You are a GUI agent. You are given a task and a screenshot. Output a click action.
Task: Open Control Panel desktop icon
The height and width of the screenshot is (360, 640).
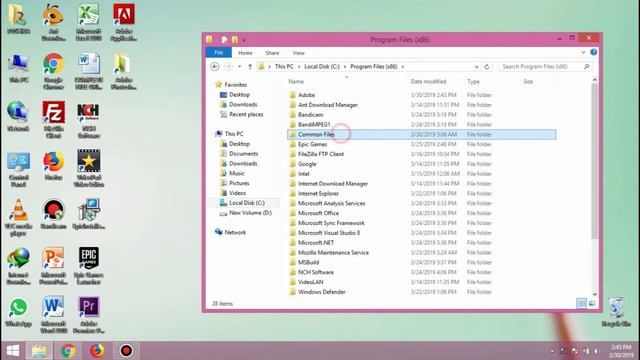click(x=18, y=169)
